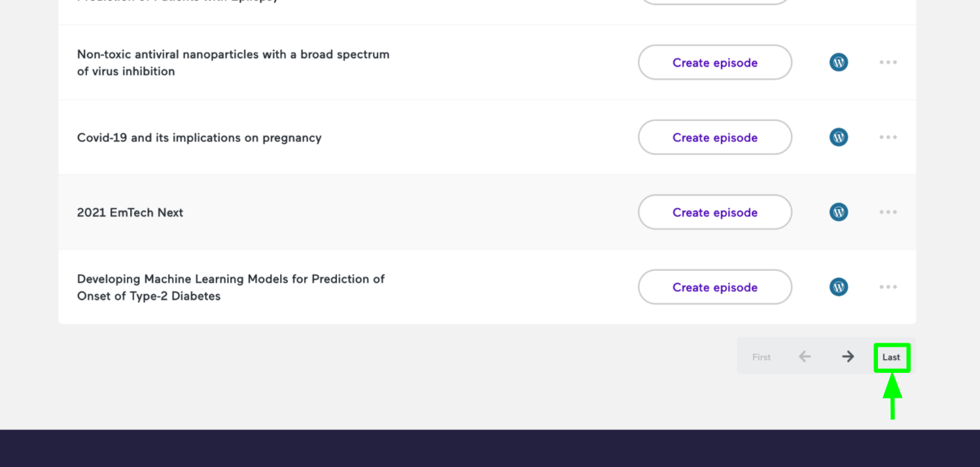
Task: Expand three-dot menu for 2021 EmTech Next
Action: coord(888,212)
